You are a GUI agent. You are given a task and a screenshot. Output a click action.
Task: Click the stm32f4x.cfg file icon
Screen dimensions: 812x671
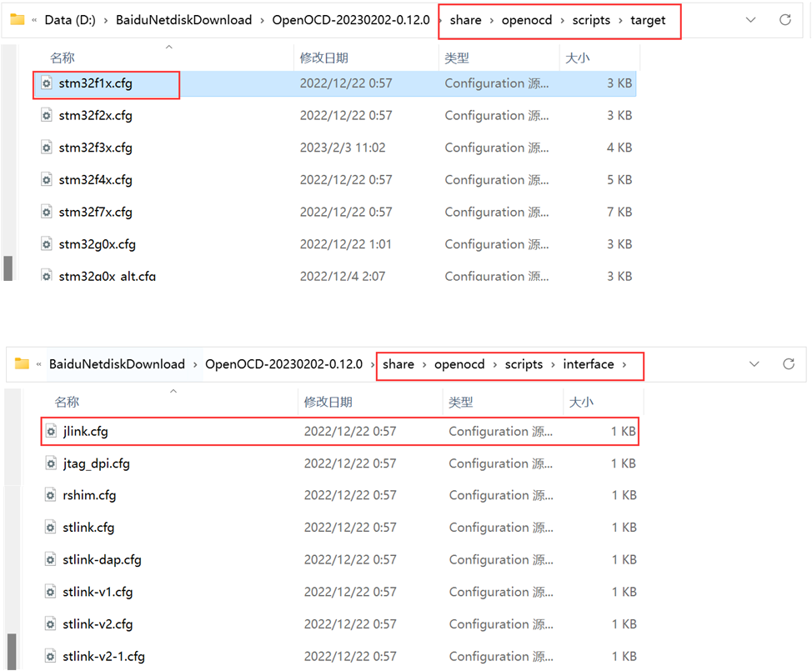48,180
